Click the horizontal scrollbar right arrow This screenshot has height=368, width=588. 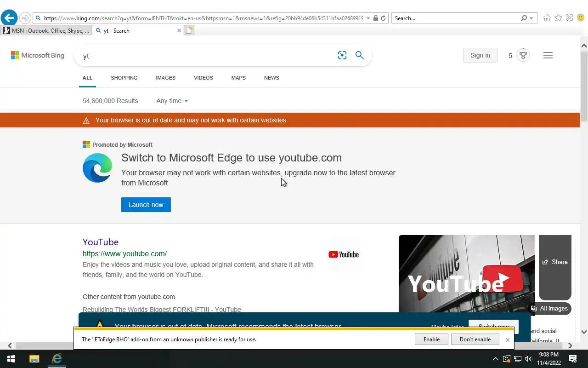pos(570,345)
